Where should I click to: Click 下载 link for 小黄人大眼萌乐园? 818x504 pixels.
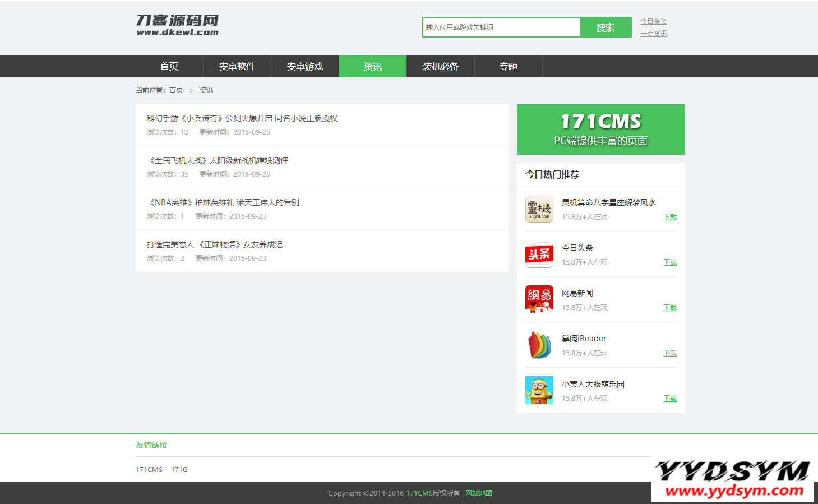tap(670, 399)
